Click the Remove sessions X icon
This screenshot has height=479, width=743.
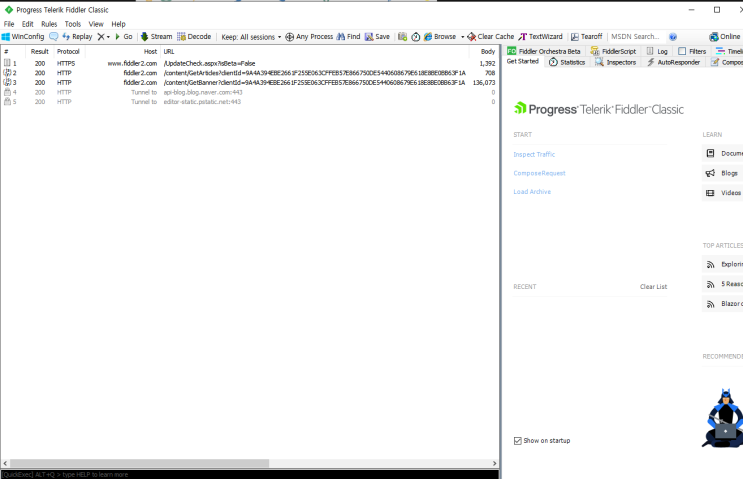click(x=100, y=36)
